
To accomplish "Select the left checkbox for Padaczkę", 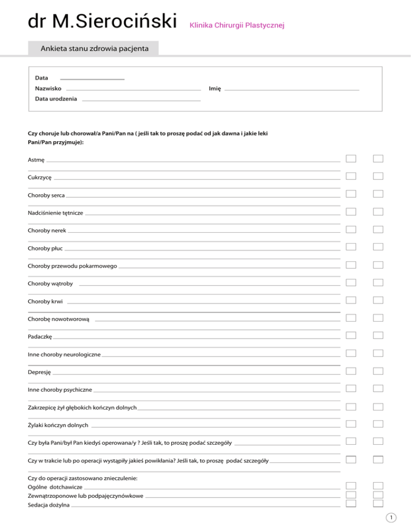I will click(x=351, y=336).
